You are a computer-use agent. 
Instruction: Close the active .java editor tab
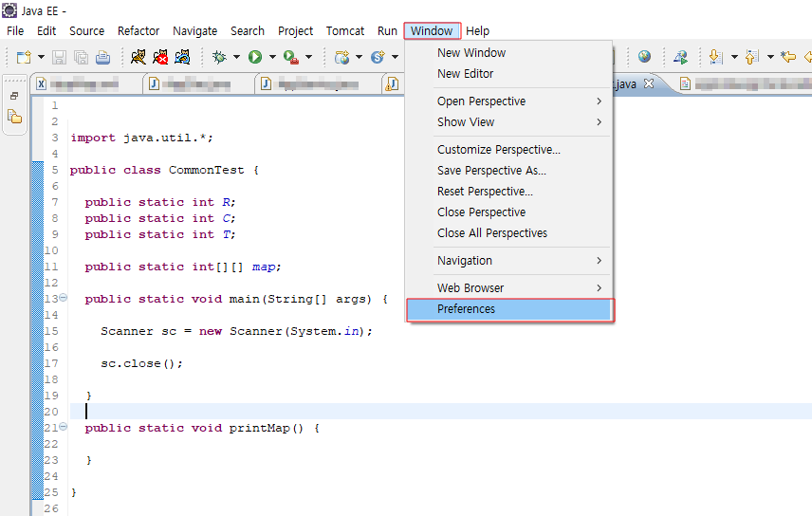pos(649,83)
